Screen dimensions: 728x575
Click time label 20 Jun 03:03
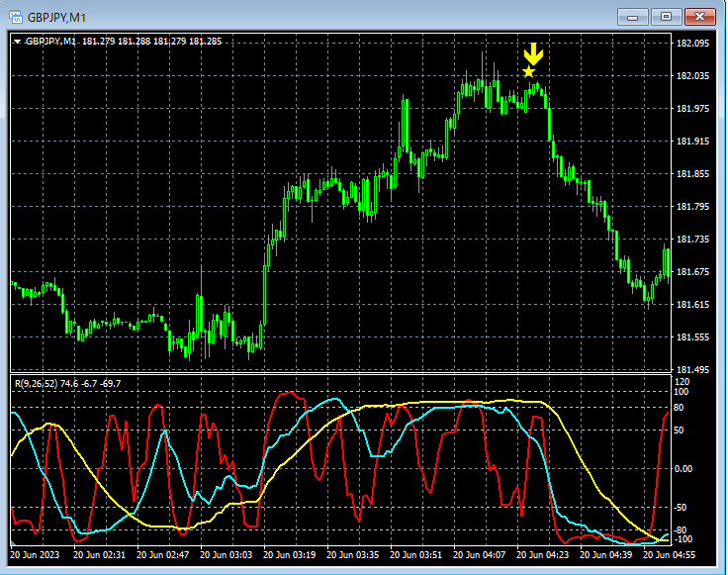(x=227, y=555)
